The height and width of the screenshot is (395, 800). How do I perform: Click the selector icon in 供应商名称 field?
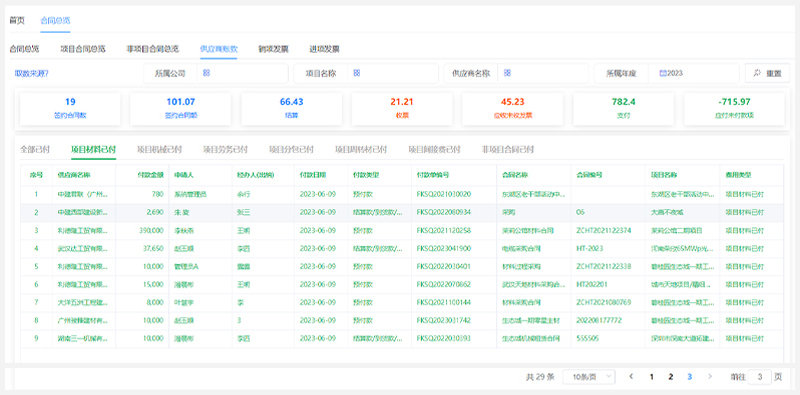coord(507,73)
